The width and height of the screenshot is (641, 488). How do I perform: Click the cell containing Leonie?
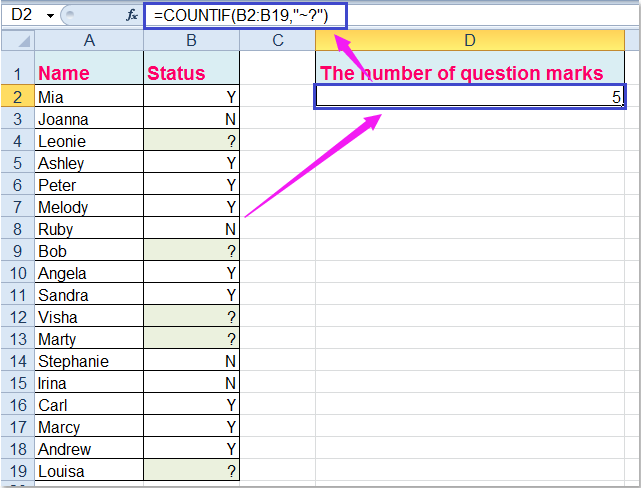89,141
